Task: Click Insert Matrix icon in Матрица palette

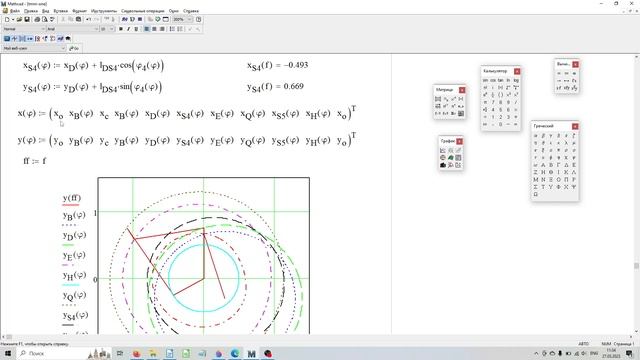Action: [x=438, y=99]
